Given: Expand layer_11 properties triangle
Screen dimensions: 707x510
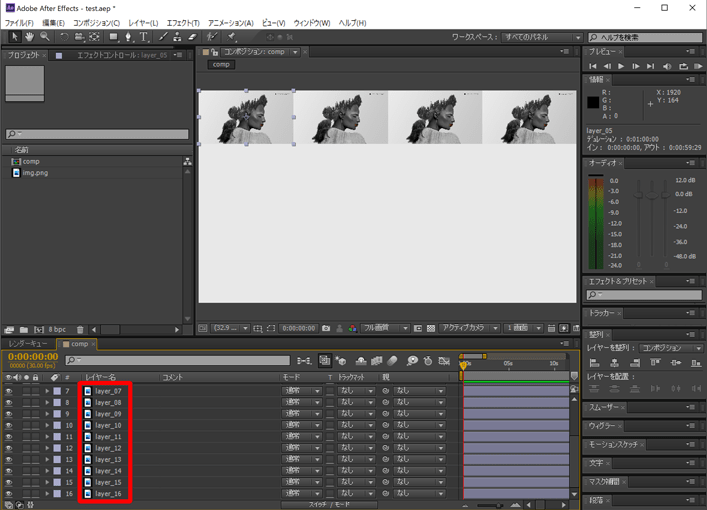Looking at the screenshot, I should pos(47,436).
